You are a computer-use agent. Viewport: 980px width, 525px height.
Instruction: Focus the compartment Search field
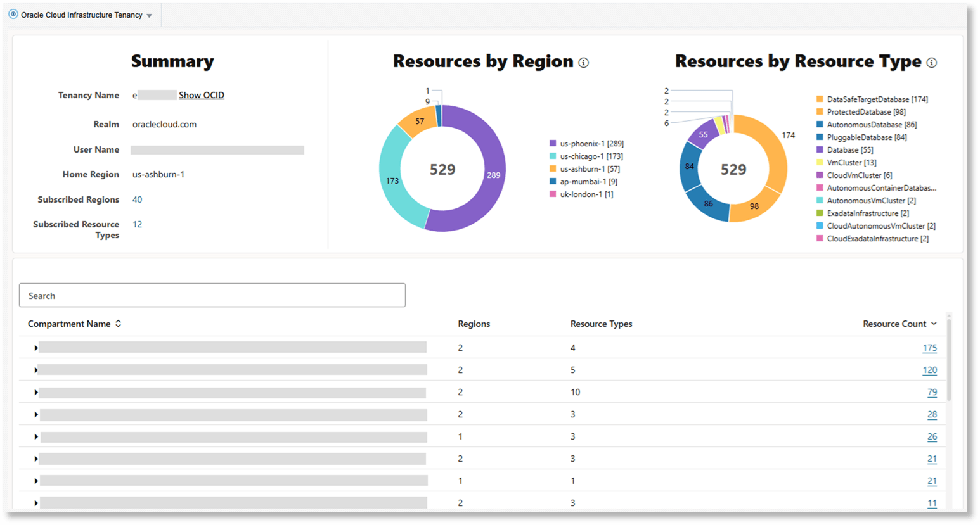click(x=212, y=295)
